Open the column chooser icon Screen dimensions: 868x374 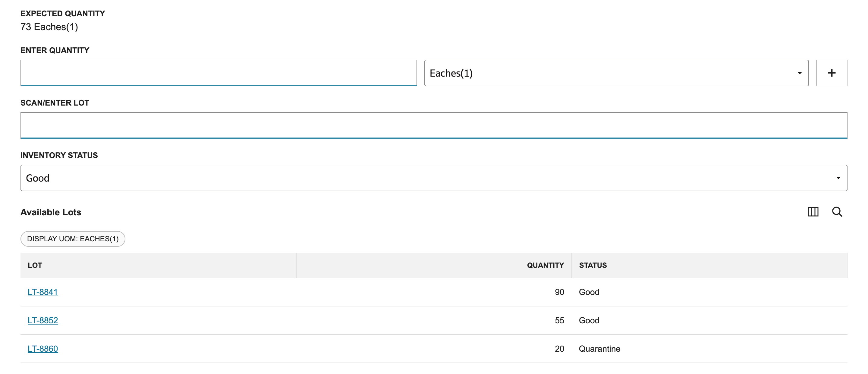[x=813, y=212]
